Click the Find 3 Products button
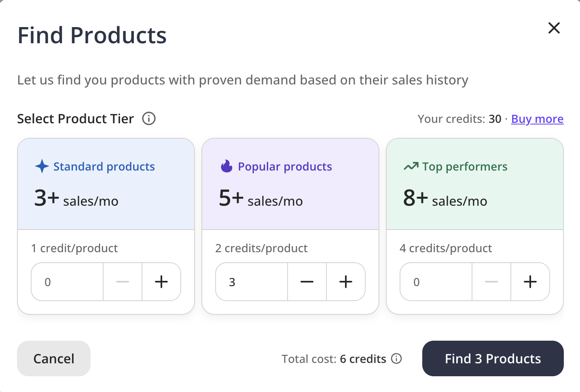The height and width of the screenshot is (392, 580). pos(493,358)
